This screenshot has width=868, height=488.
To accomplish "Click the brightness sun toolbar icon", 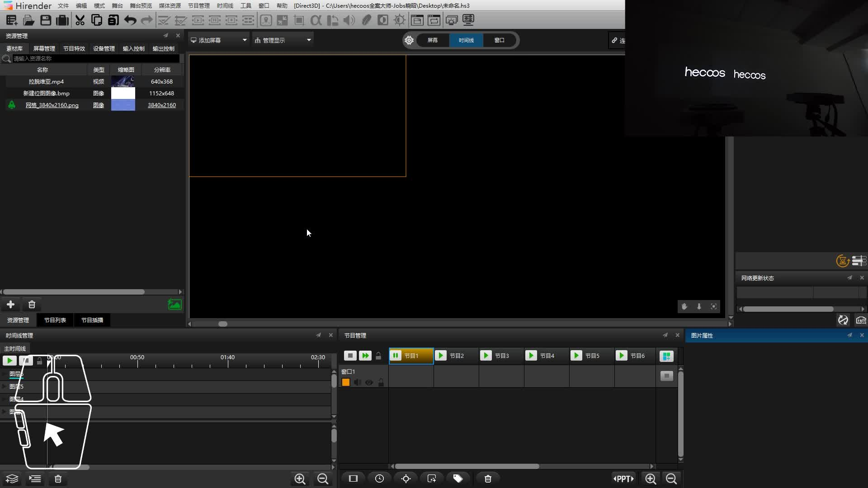I will pos(400,20).
